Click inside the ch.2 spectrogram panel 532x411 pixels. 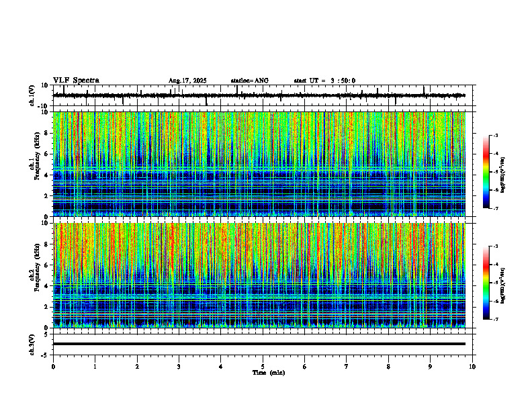(x=259, y=275)
